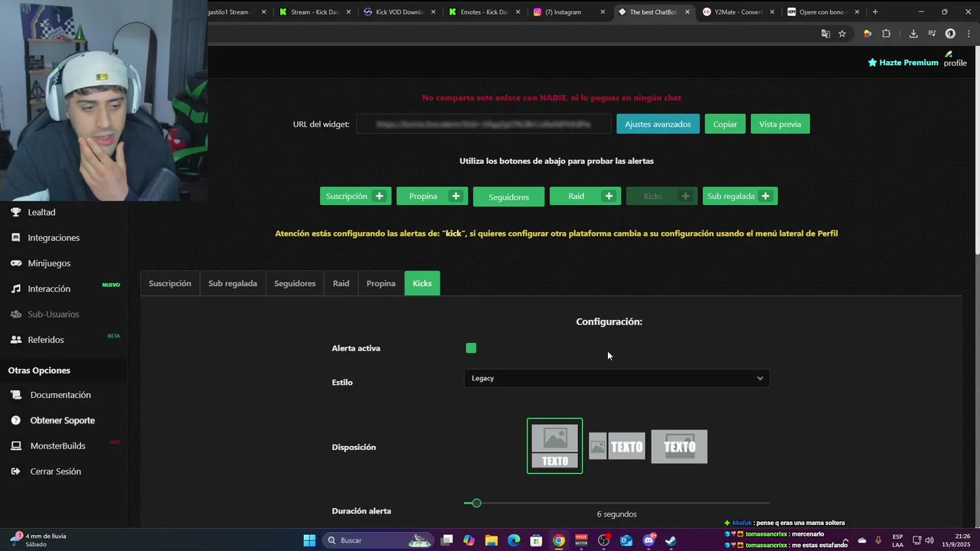Select the image-beside-text layout thumbnail
980x551 pixels.
point(616,446)
